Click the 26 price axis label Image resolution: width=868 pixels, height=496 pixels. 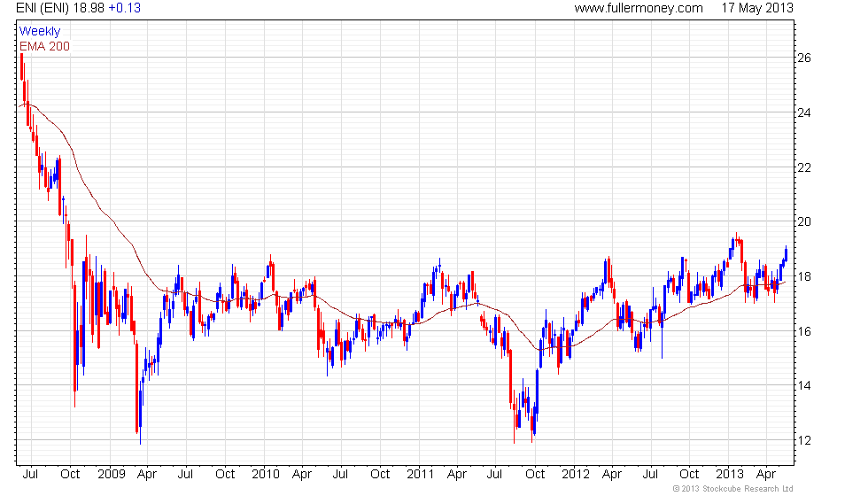click(804, 58)
